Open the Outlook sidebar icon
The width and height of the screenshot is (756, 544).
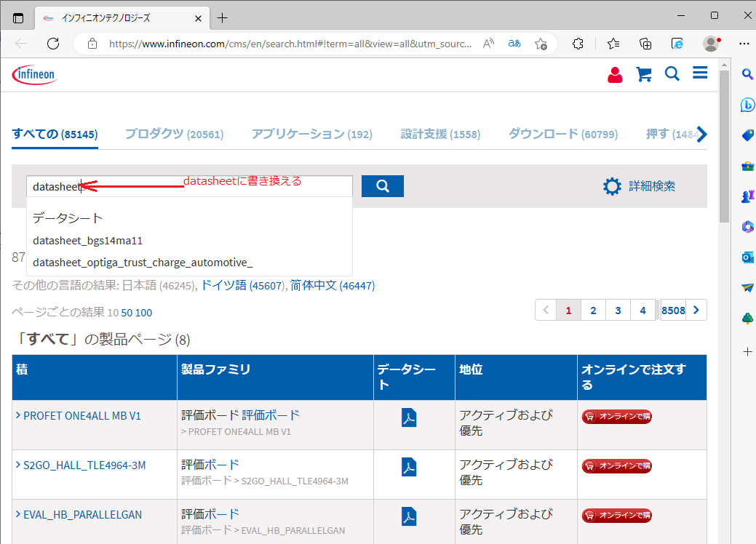click(747, 257)
